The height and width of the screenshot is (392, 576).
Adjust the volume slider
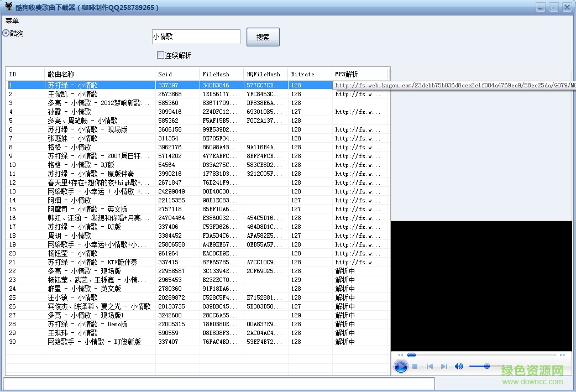(x=486, y=366)
